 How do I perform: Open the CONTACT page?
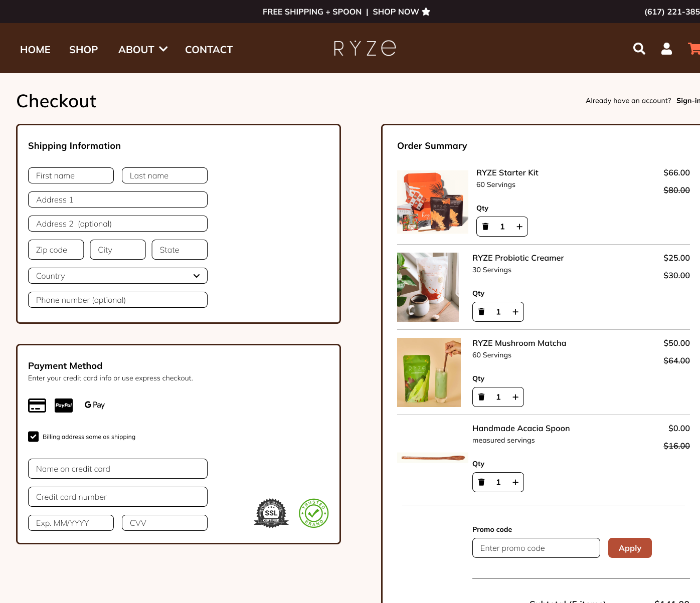209,50
